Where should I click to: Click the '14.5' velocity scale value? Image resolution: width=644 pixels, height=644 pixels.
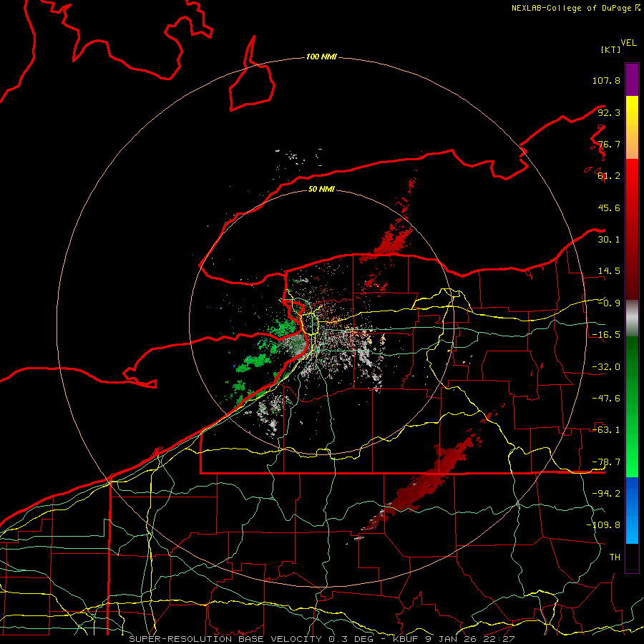(x=609, y=271)
